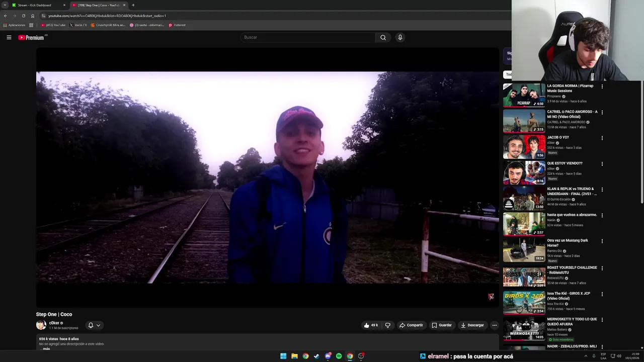Viewport: 644px width, 362px height.
Task: Open options for ROAST YOURSELF CHALLENGE video
Action: pos(602,268)
